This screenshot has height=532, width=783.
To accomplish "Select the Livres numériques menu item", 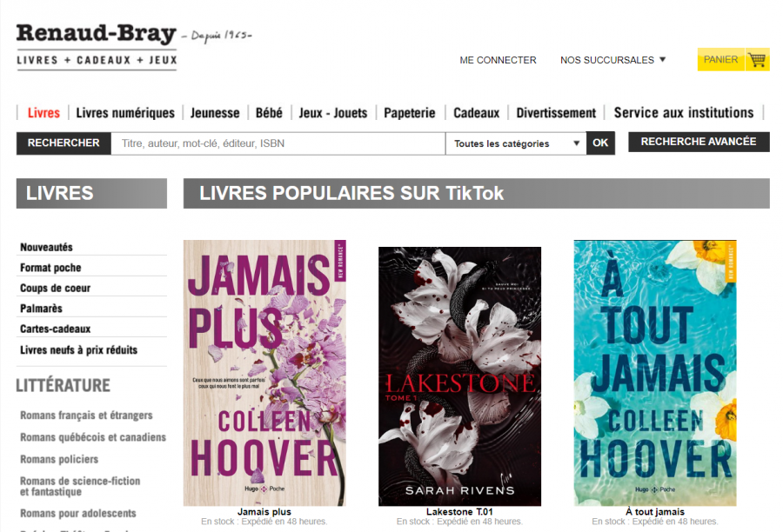I will (x=125, y=113).
